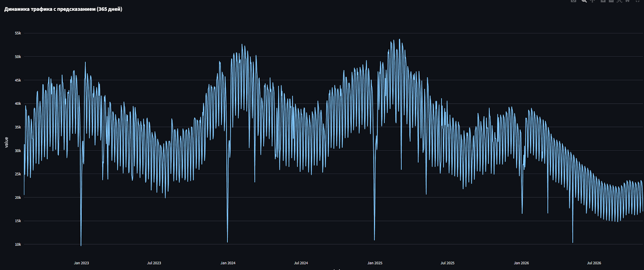644x270 pixels.
Task: Select the 55k y-axis tick label
Action: point(18,33)
